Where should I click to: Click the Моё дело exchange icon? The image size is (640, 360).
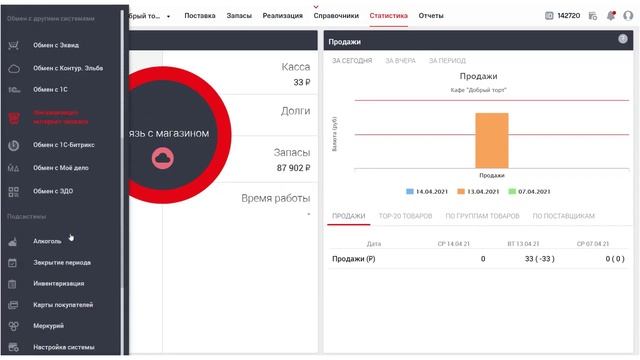(x=13, y=168)
